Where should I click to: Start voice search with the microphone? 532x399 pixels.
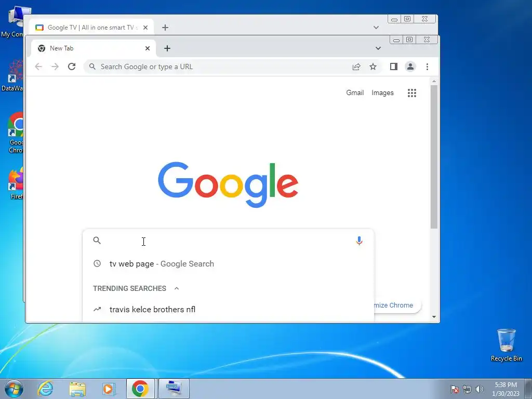pyautogui.click(x=359, y=241)
